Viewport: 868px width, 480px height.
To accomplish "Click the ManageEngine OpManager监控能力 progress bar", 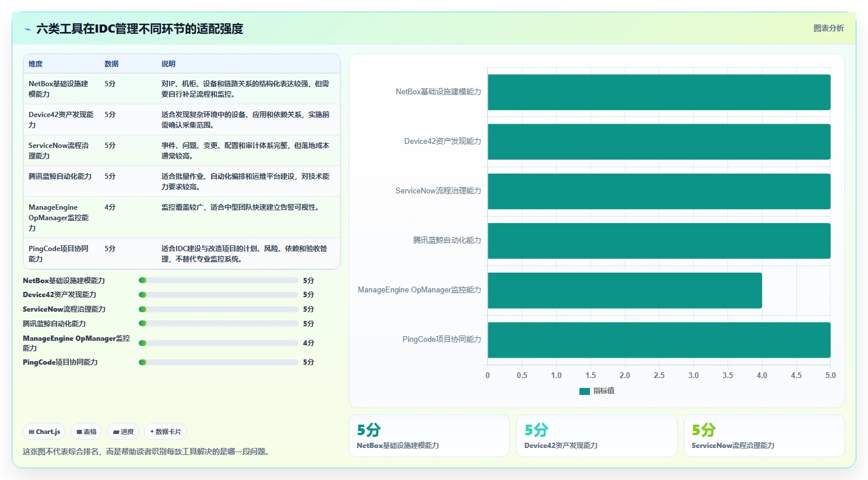I will (x=219, y=343).
